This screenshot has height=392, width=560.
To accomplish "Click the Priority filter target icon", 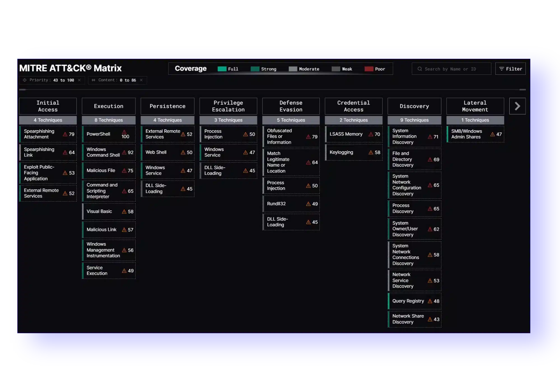I will tap(25, 80).
